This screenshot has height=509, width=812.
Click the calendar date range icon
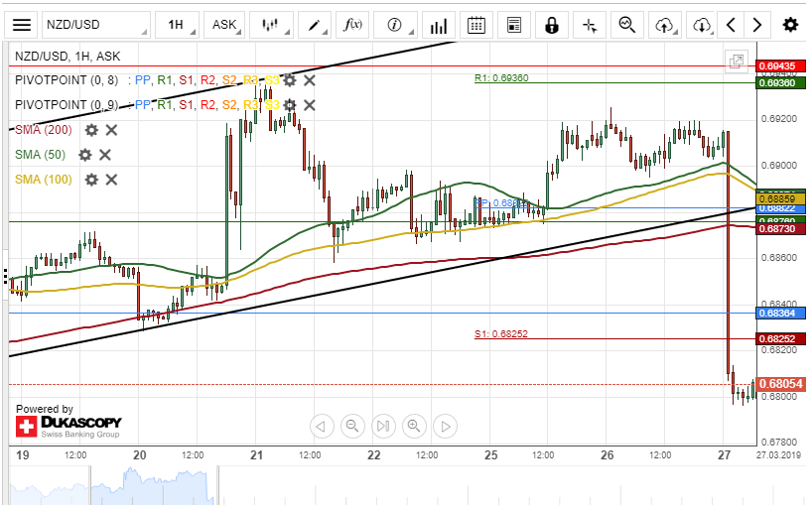click(476, 25)
